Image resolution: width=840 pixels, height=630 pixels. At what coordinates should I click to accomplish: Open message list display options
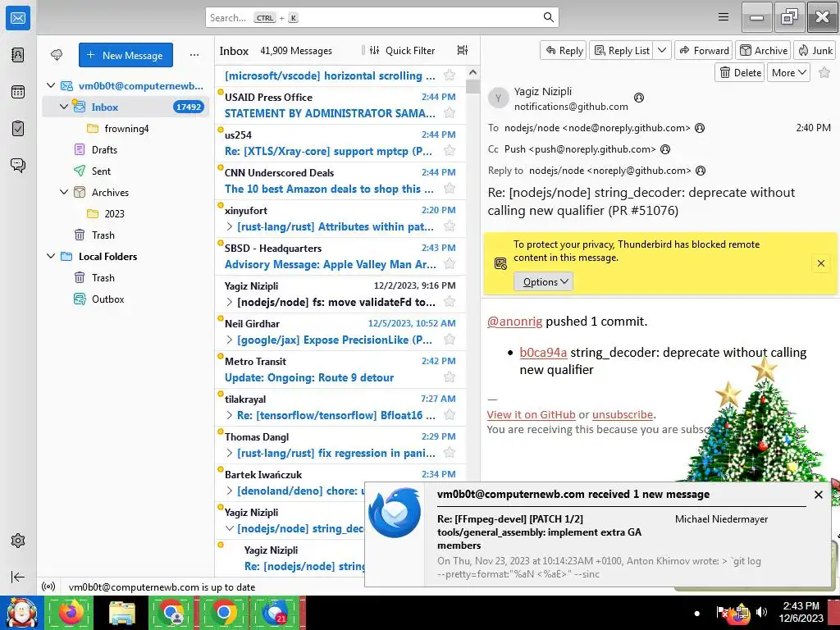click(x=463, y=50)
